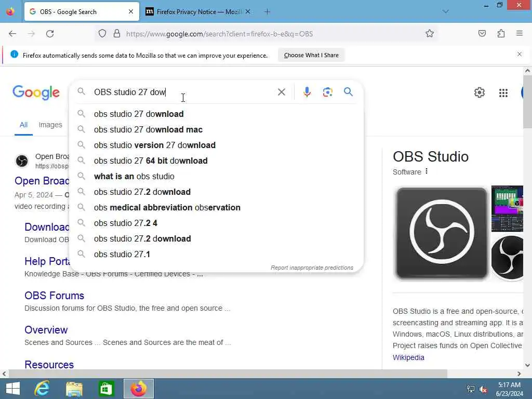Open the Overview sitelink
Image resolution: width=532 pixels, height=399 pixels.
click(x=46, y=330)
